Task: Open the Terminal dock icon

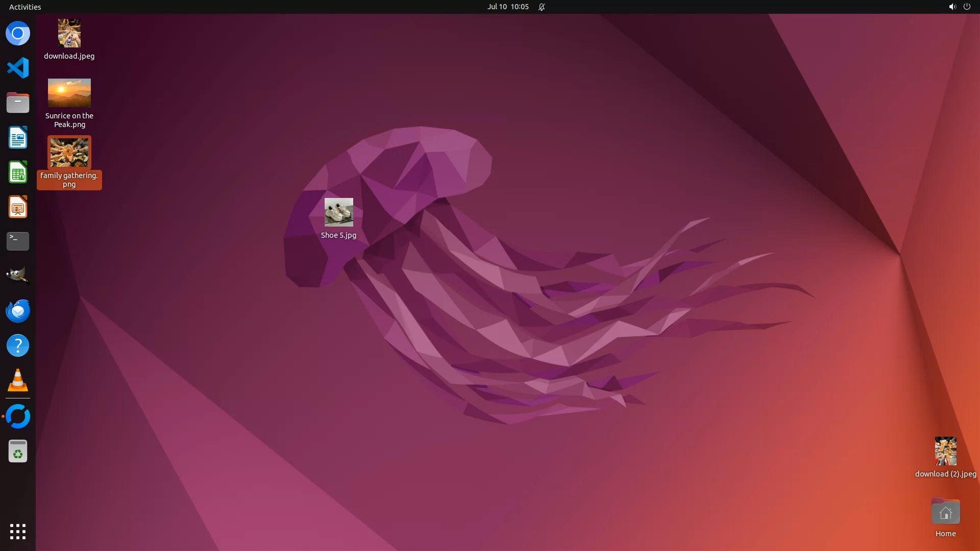Action: pos(18,241)
